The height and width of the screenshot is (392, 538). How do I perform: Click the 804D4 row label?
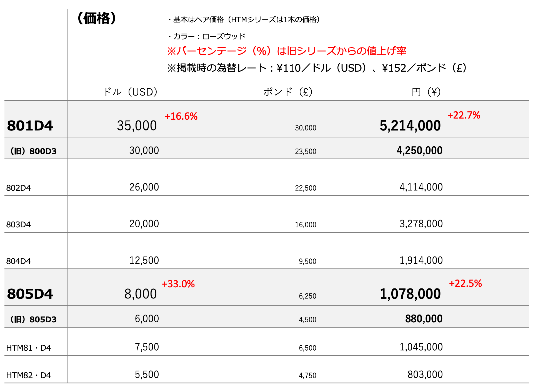coord(19,261)
